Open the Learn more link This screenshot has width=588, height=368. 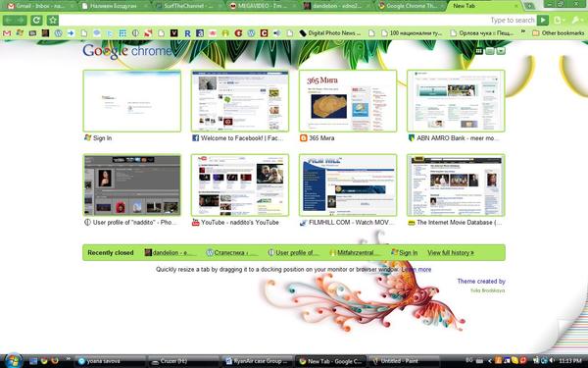coord(416,270)
